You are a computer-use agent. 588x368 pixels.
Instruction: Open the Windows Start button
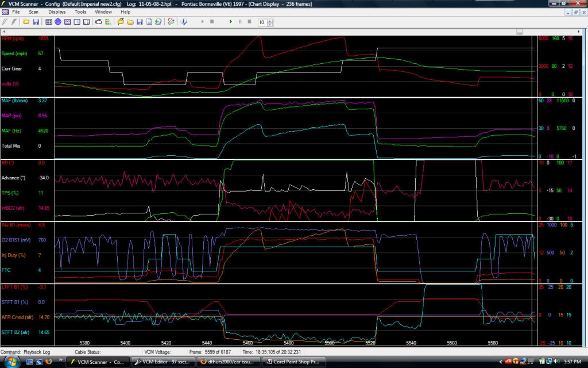11,362
